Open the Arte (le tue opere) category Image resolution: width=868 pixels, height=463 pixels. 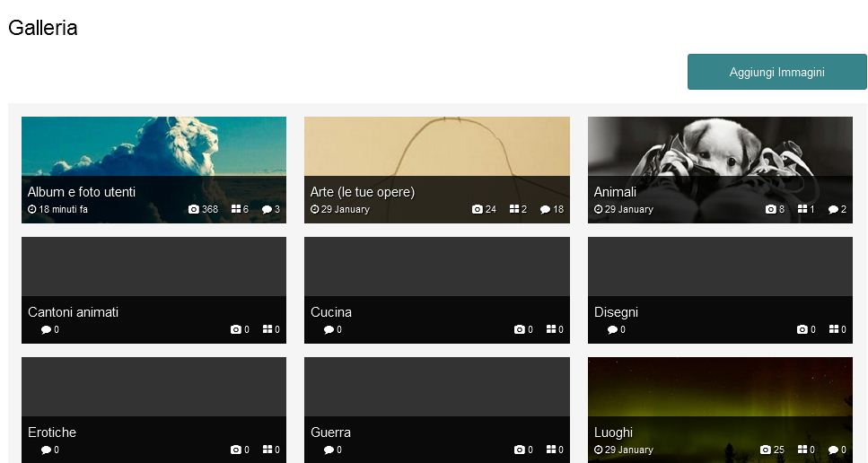pyautogui.click(x=363, y=192)
